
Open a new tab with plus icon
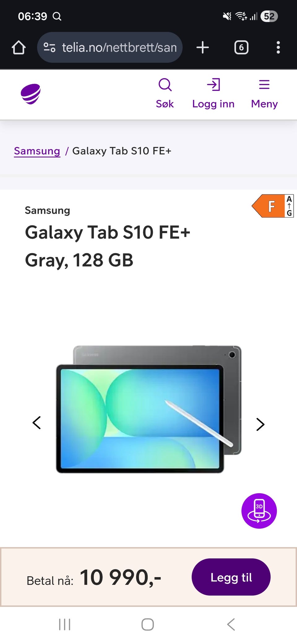pyautogui.click(x=203, y=47)
